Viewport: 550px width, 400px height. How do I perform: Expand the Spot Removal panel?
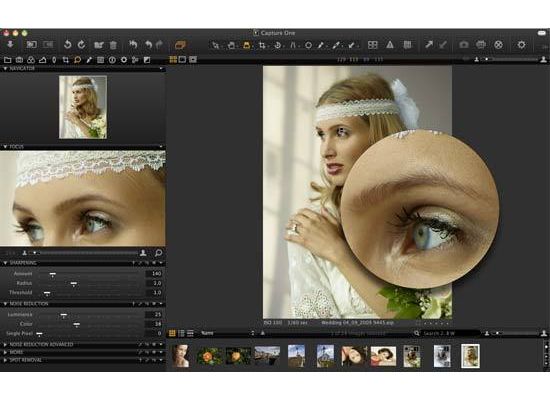[5, 360]
